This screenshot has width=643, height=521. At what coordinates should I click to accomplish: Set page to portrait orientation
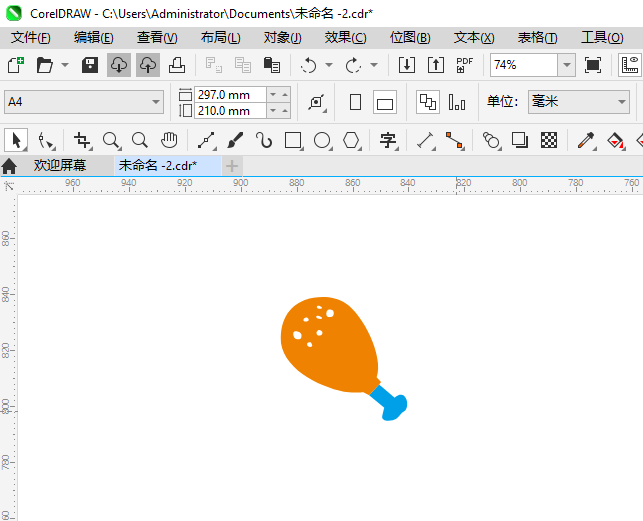point(356,102)
